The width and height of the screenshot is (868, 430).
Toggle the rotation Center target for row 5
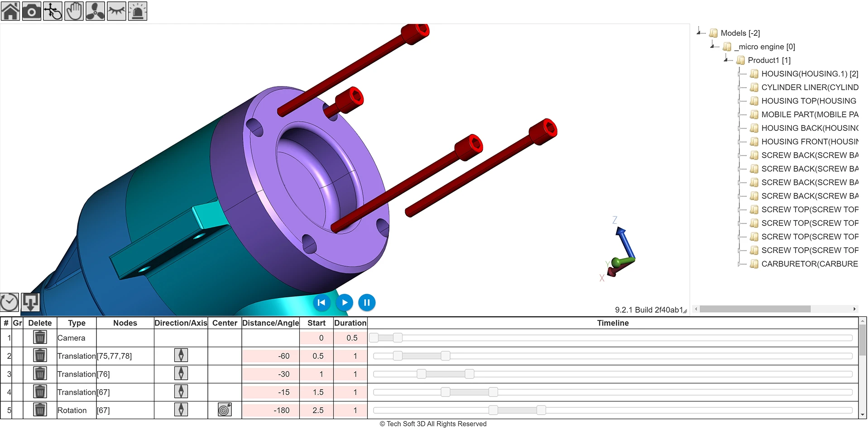tap(224, 410)
